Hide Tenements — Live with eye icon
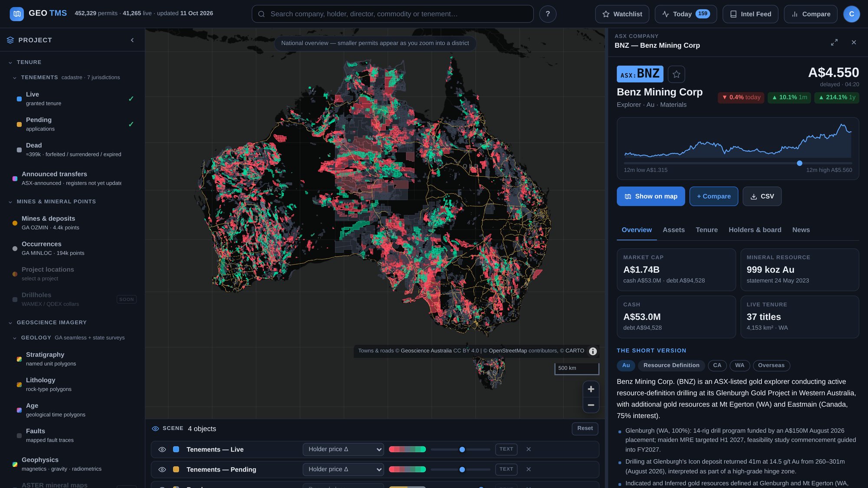868x488 pixels. 162,449
